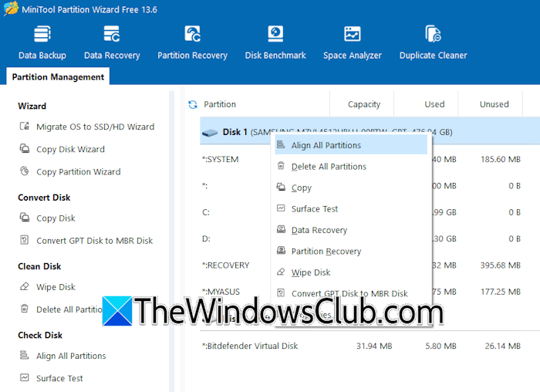Image resolution: width=540 pixels, height=392 pixels.
Task: Click Surface Test in the sidebar
Action: click(59, 378)
